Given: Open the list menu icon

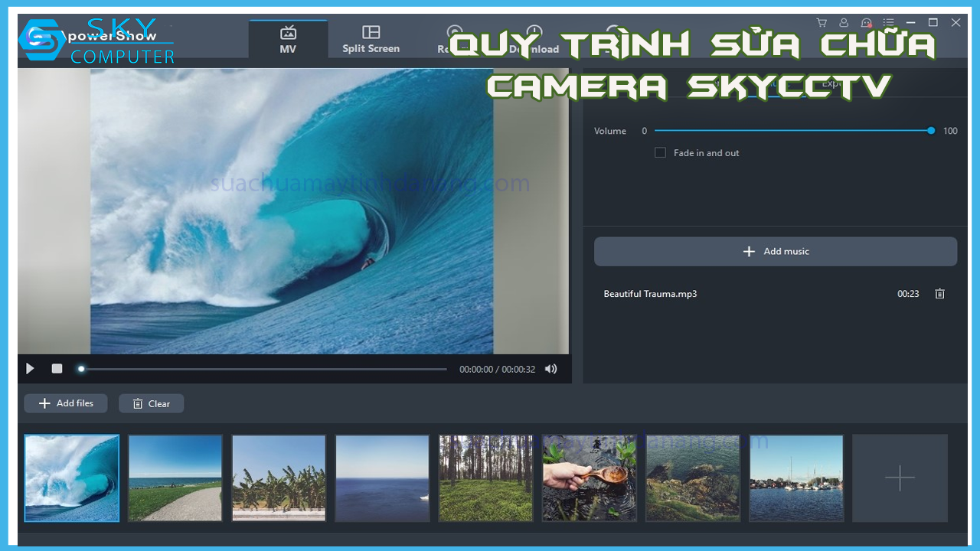Looking at the screenshot, I should [888, 23].
